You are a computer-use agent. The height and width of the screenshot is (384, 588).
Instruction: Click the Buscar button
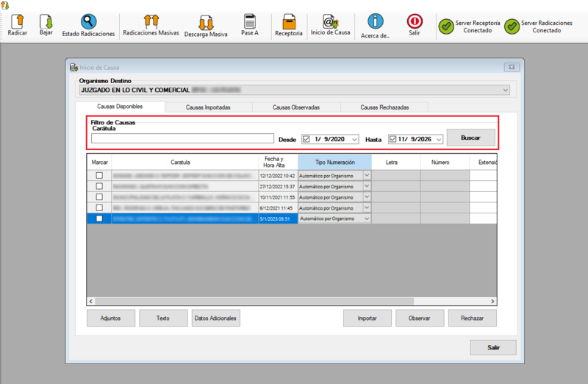coord(470,138)
